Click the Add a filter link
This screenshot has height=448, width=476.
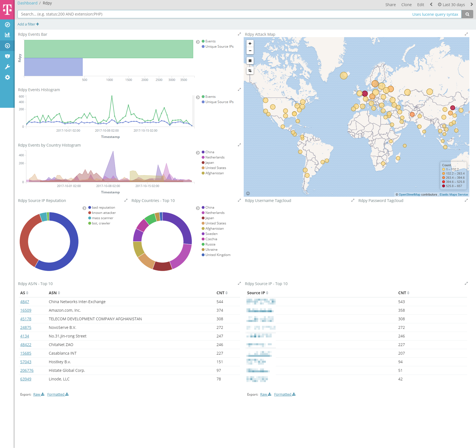pyautogui.click(x=28, y=24)
